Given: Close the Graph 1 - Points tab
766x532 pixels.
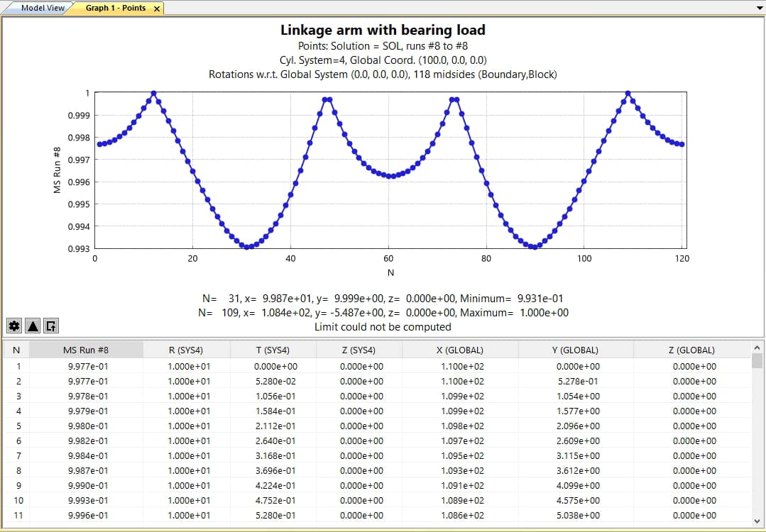Looking at the screenshot, I should [157, 9].
